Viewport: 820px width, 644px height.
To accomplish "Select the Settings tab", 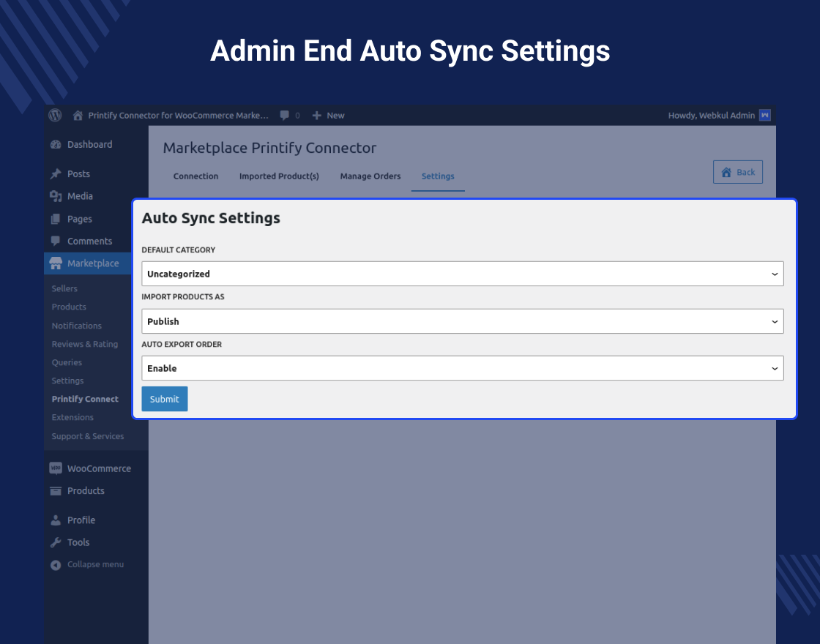I will (438, 176).
